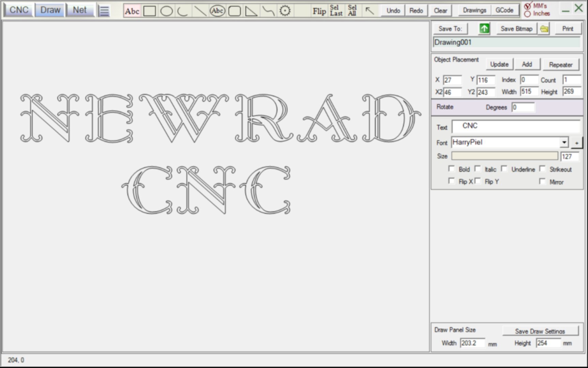Click Save Bitmap button
Screen dimensions: 588x368
click(516, 29)
